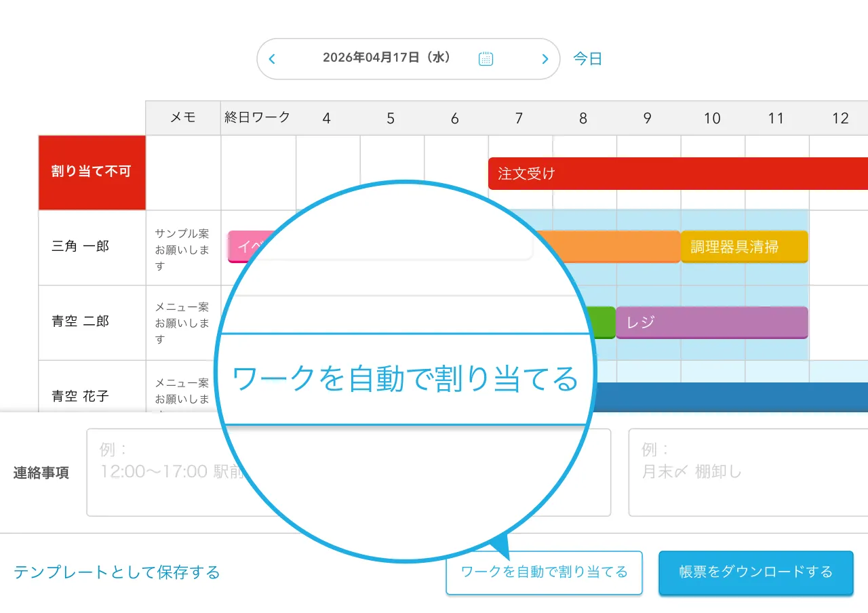Viewport: 868px width, 613px height.
Task: Click the hour 9 column header
Action: click(648, 119)
